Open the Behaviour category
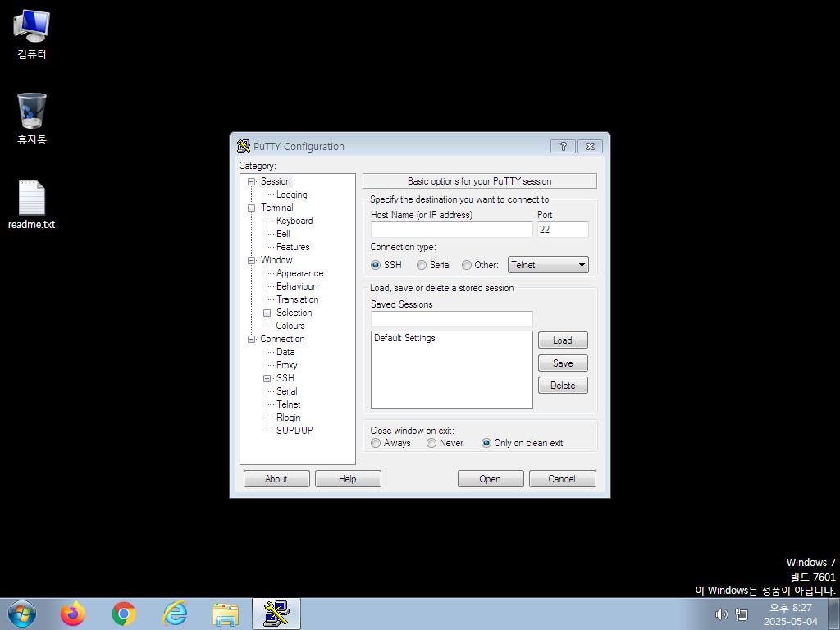 tap(295, 286)
